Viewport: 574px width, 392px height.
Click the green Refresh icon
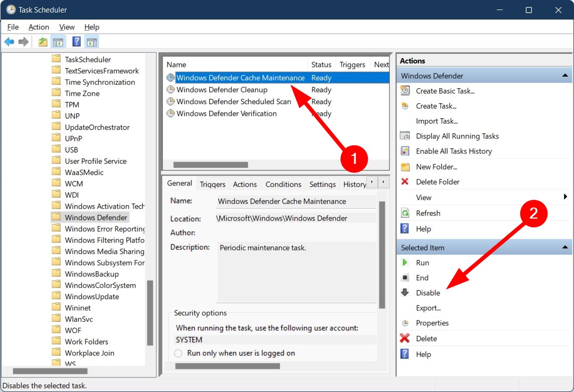405,213
